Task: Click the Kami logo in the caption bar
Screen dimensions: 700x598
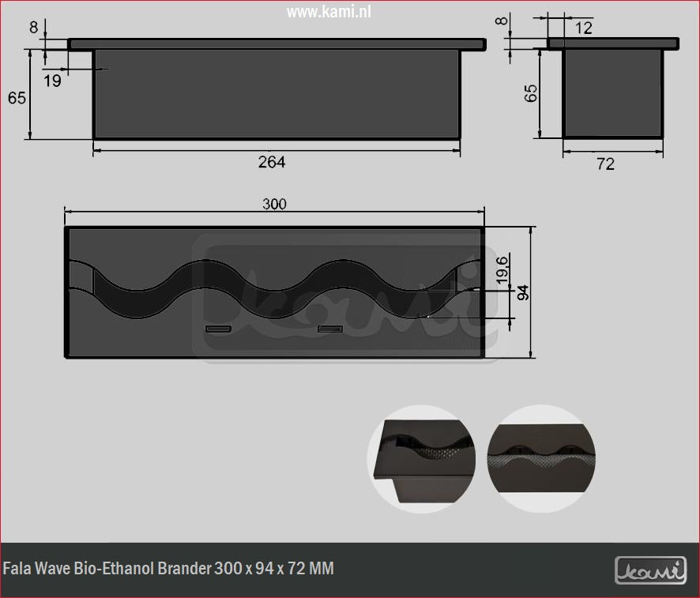Action: click(x=650, y=570)
